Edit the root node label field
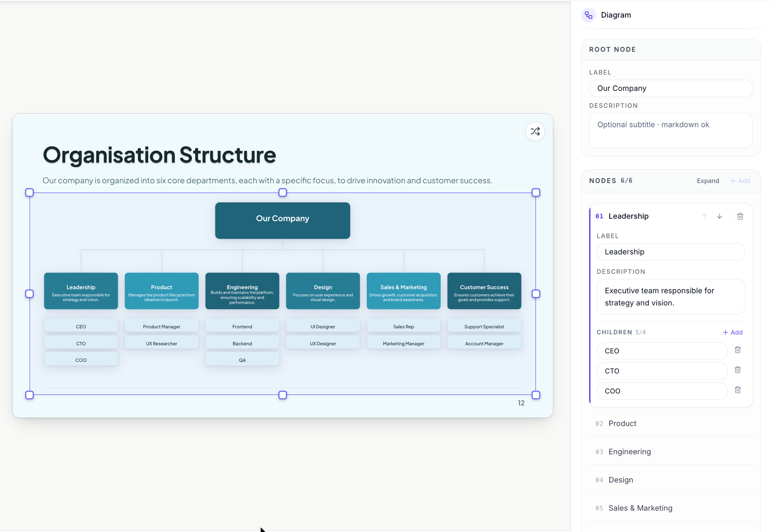771x532 pixels. pos(671,88)
